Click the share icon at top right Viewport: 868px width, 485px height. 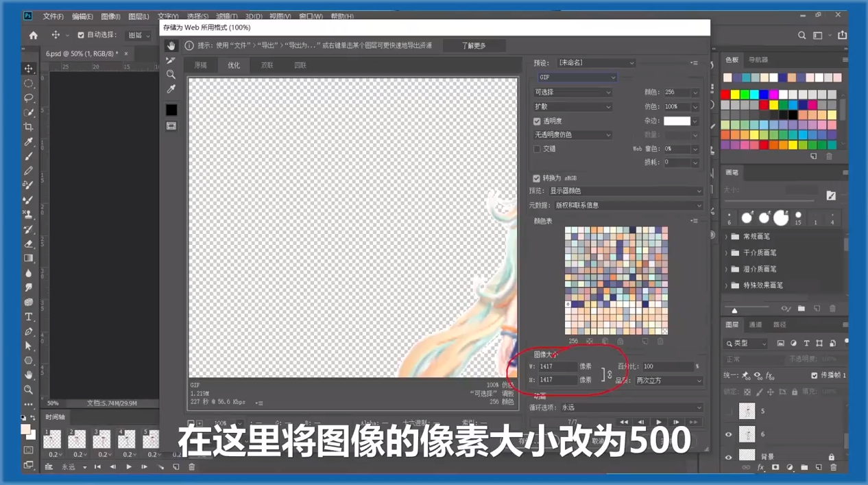coord(842,35)
